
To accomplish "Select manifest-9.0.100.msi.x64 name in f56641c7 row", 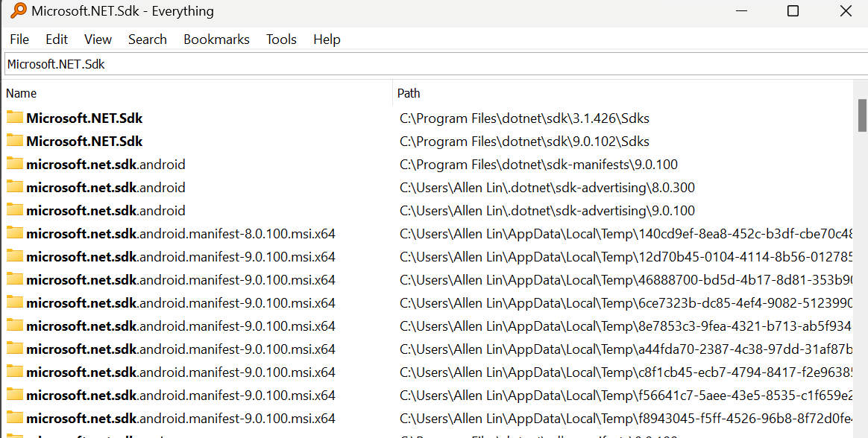I will tap(180, 396).
